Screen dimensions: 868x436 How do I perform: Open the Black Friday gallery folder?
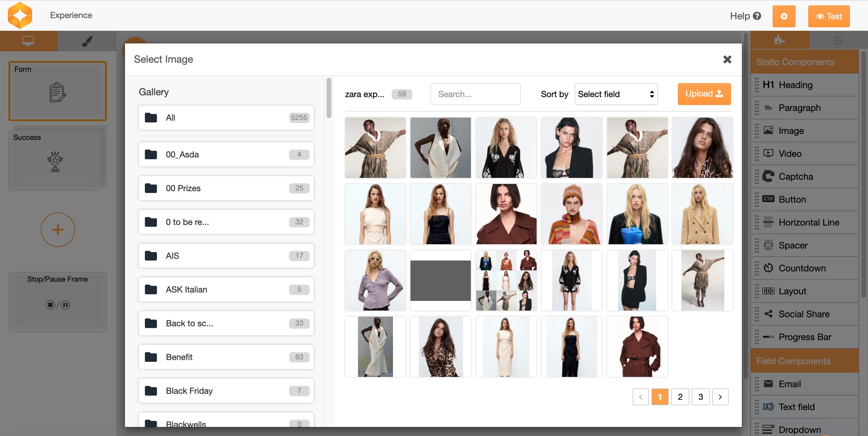(x=226, y=390)
